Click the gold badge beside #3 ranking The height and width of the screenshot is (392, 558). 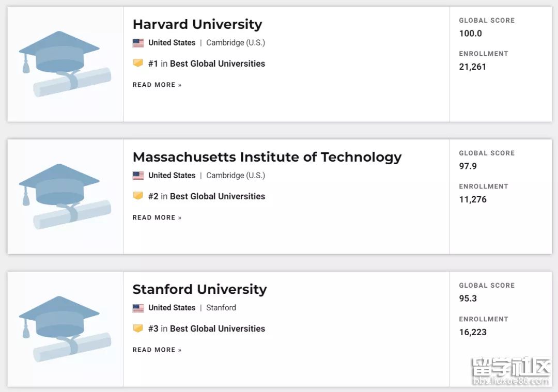coord(138,328)
